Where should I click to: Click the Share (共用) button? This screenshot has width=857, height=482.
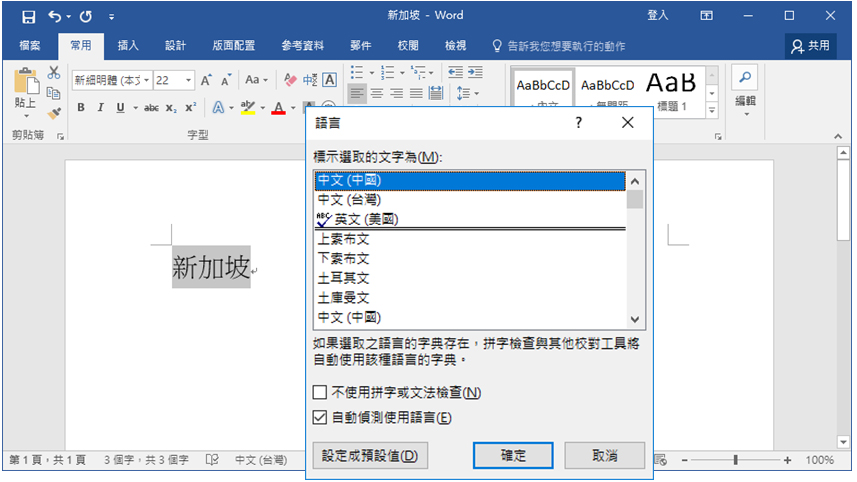811,46
